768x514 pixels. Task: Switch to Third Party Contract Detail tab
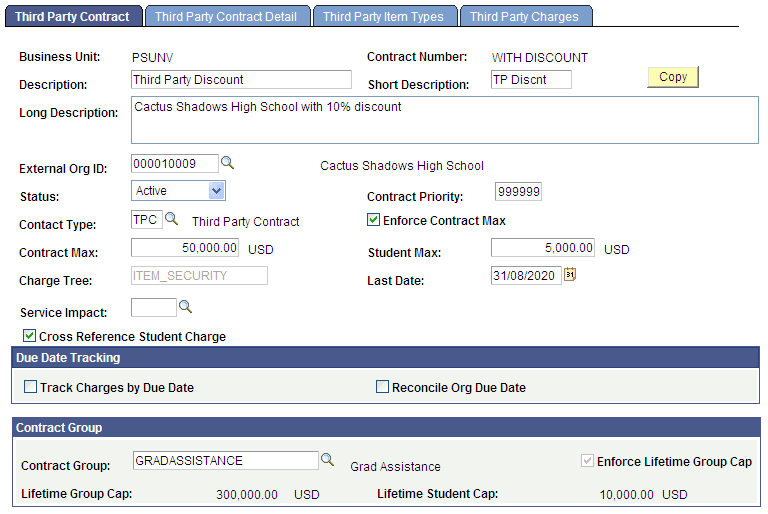226,16
